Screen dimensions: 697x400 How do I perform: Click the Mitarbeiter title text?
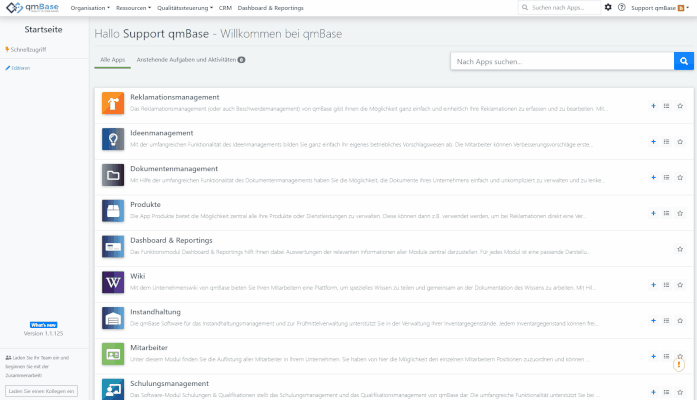149,348
